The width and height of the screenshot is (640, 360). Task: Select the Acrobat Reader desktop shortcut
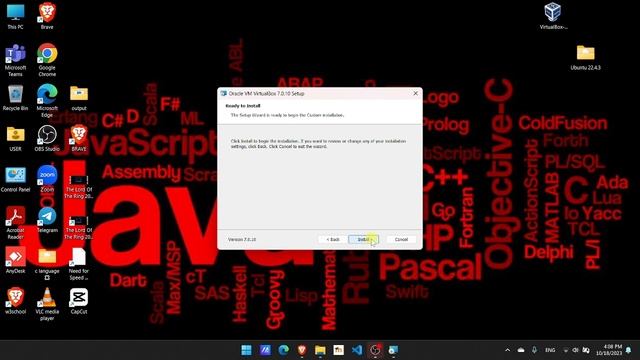16,223
